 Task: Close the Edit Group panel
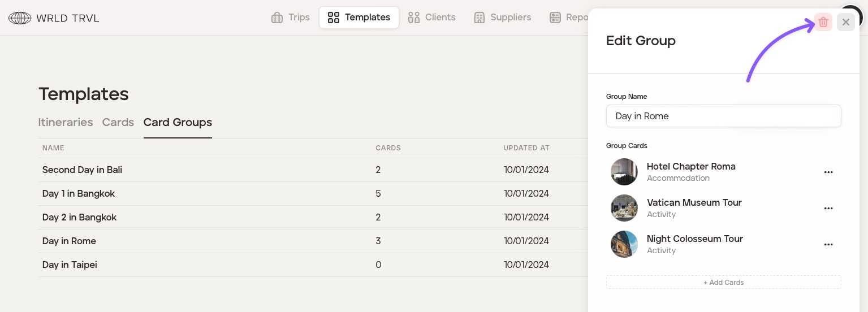coord(845,22)
